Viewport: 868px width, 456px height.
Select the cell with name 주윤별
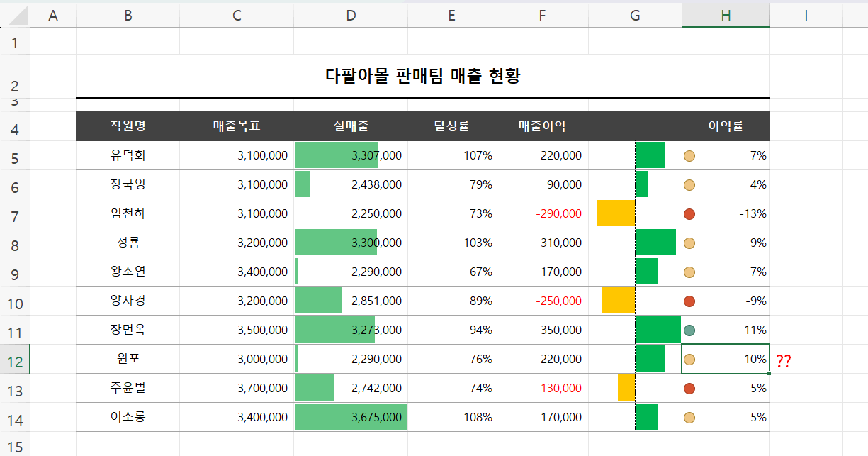128,388
